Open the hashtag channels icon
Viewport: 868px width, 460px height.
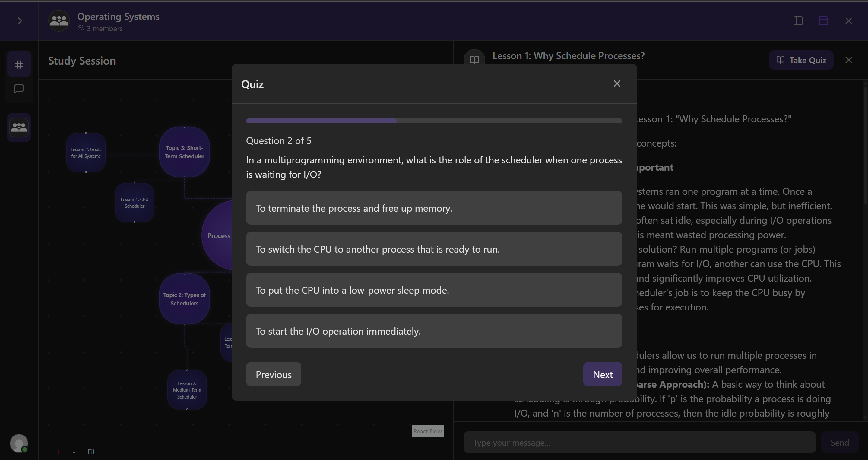tap(19, 64)
